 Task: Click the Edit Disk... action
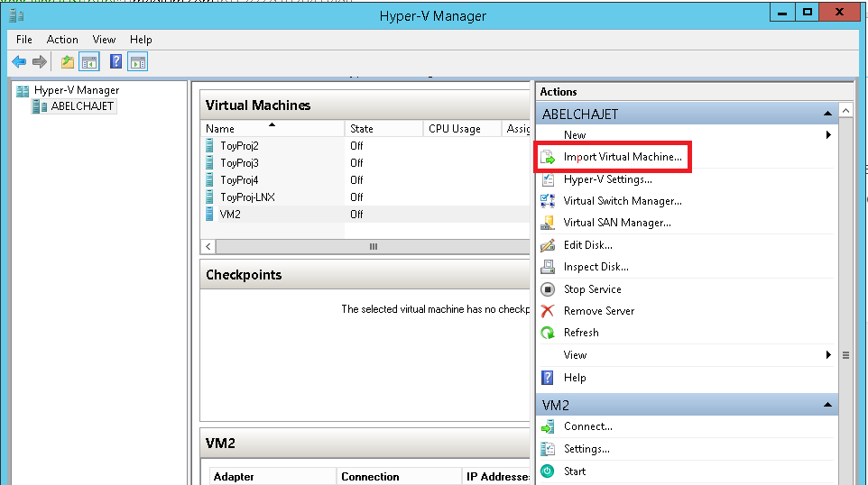coord(588,245)
